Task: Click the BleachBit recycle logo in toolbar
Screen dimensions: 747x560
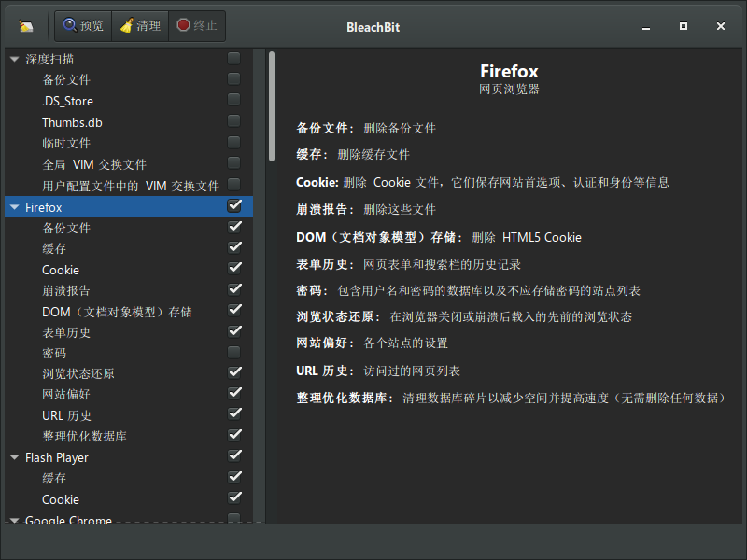Action: 24,25
